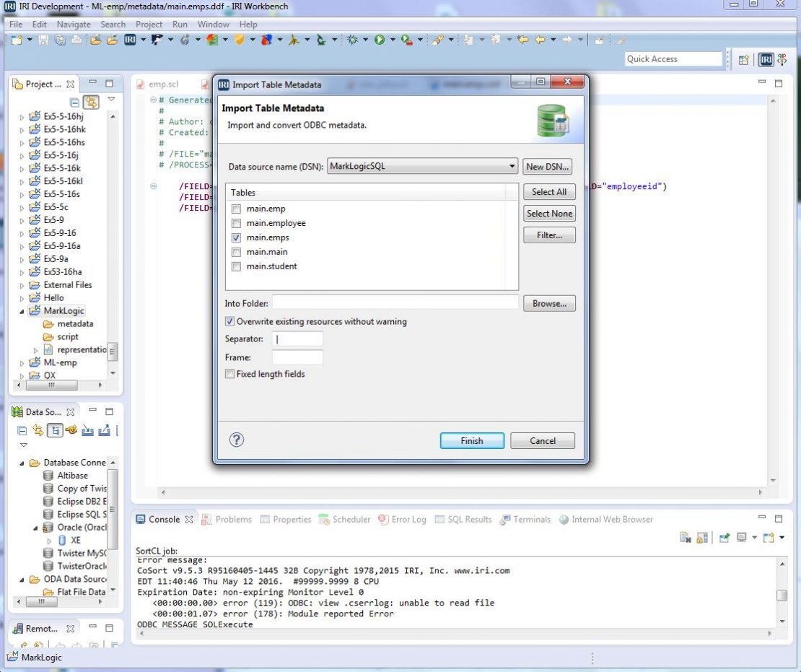Click the Filter... button
The width and height of the screenshot is (801, 672).
coord(549,235)
